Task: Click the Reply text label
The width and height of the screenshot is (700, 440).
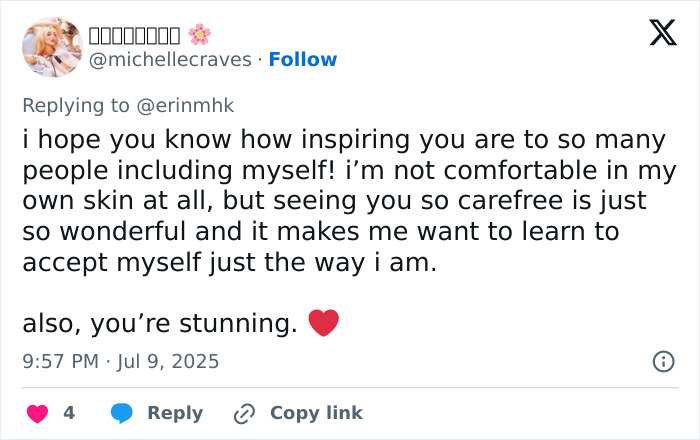Action: coord(175,413)
